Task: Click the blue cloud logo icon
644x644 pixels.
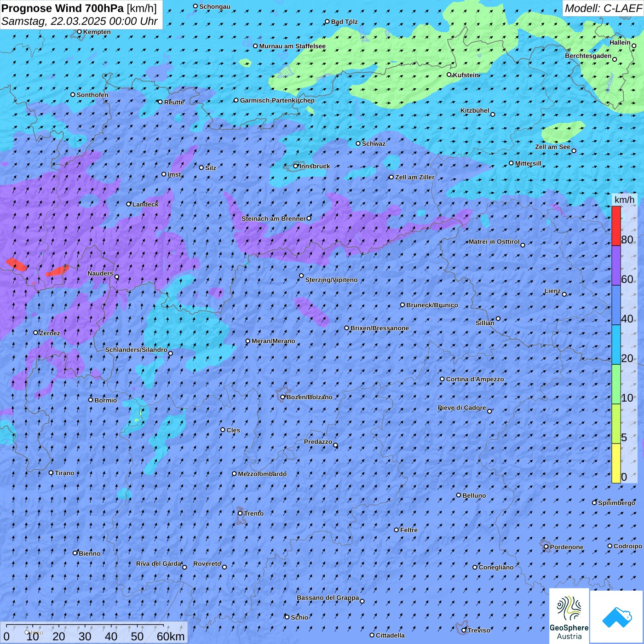Action: [x=616, y=617]
